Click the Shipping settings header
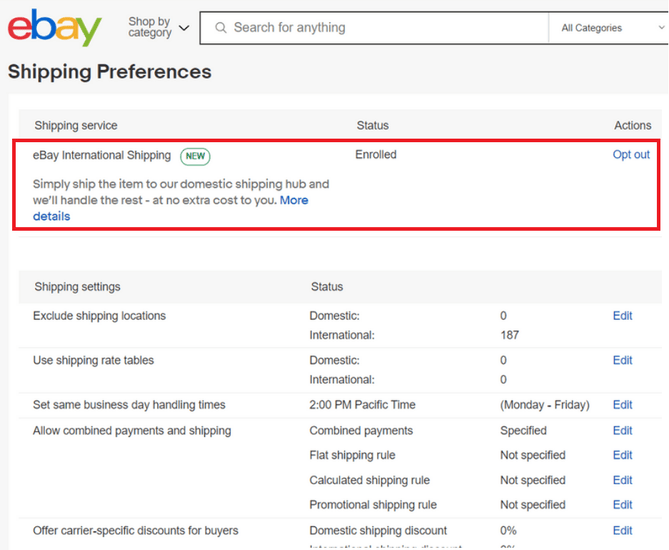 coord(78,287)
